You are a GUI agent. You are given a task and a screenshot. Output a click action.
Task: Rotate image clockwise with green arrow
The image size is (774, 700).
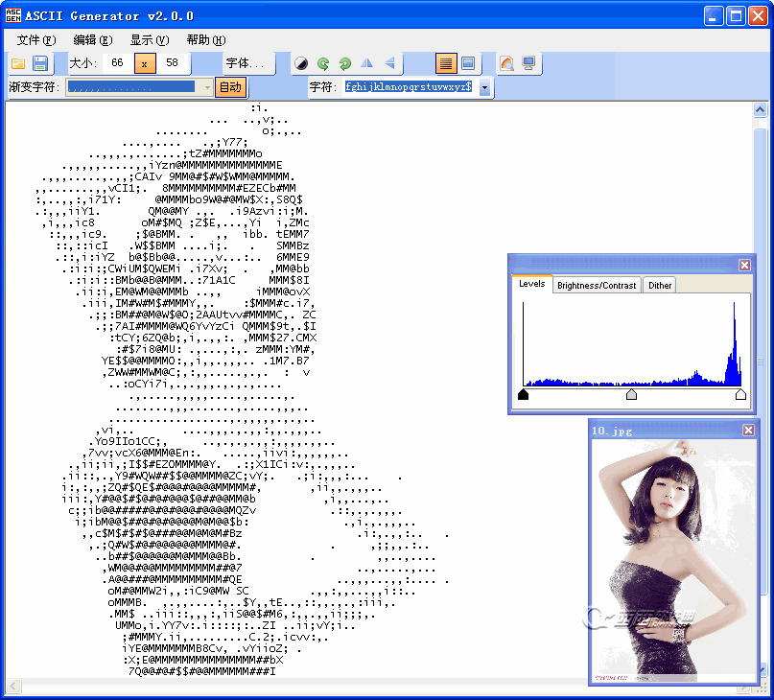tap(345, 63)
